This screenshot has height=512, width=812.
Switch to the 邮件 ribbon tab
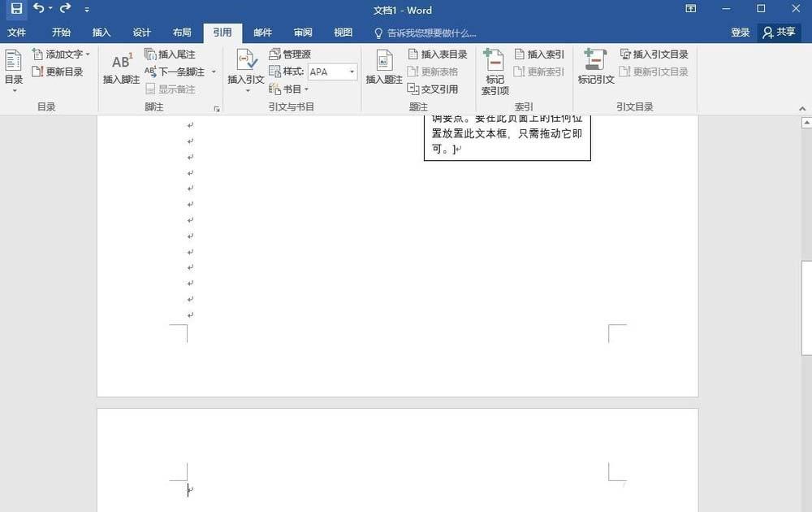tap(262, 33)
